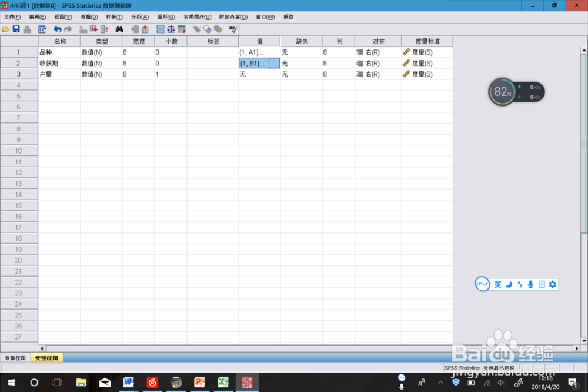
Task: Open the 对齐 右(R) cell for 产量
Action: click(x=377, y=74)
